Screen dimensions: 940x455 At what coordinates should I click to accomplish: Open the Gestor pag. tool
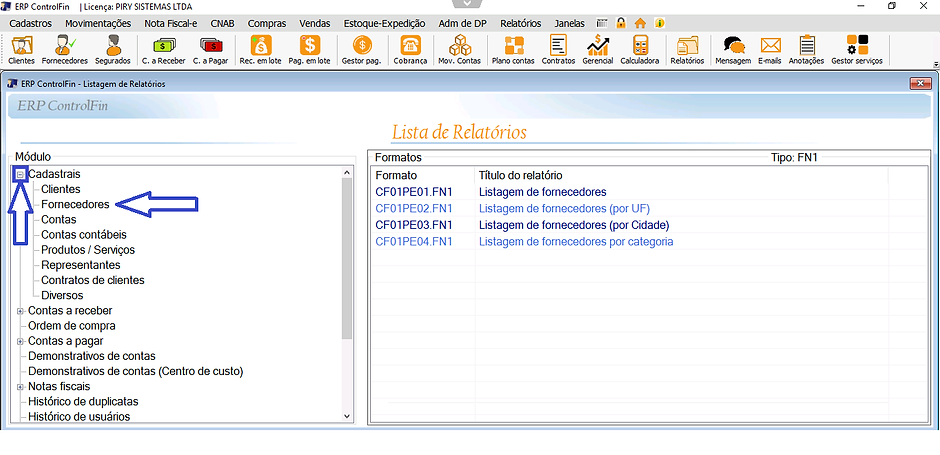[x=361, y=50]
